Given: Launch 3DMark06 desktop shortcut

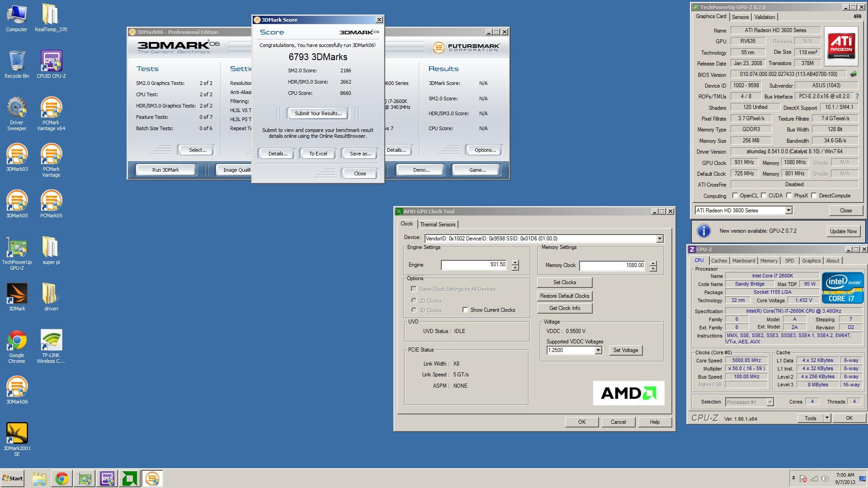Looking at the screenshot, I should 17,390.
